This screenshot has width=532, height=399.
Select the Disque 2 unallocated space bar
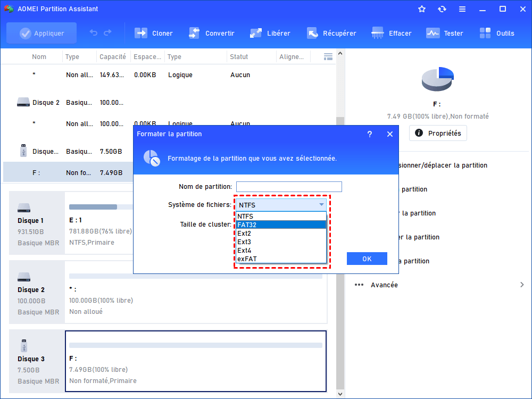(x=196, y=276)
